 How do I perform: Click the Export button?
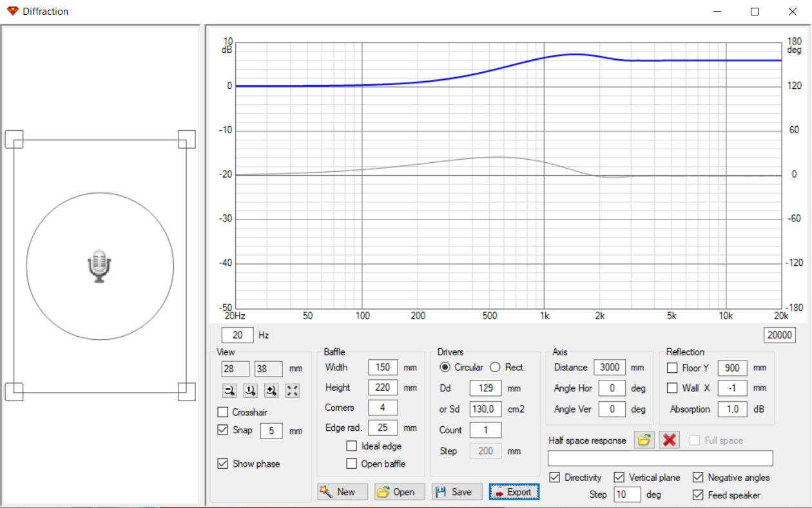tap(514, 492)
